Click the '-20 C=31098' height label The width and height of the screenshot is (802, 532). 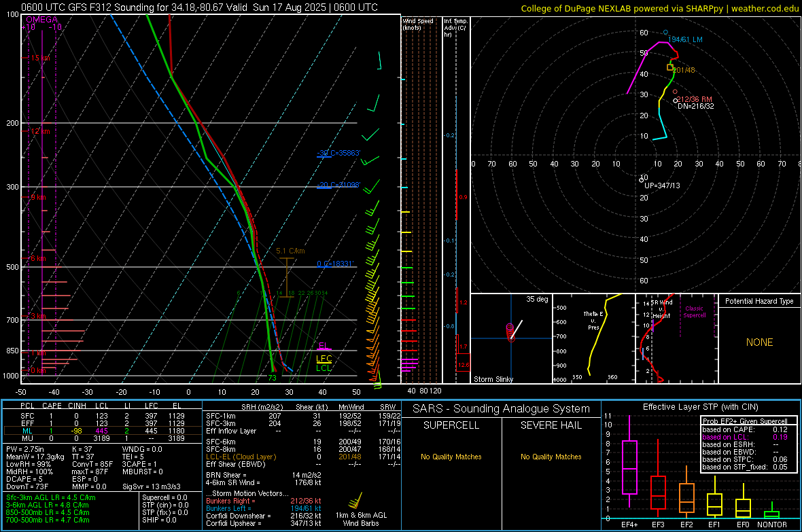tap(338, 185)
